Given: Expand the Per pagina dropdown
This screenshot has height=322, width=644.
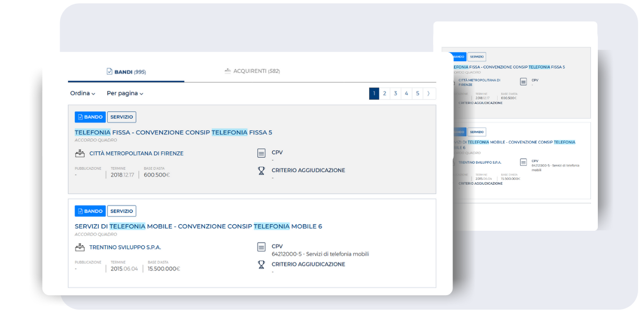Looking at the screenshot, I should (125, 93).
